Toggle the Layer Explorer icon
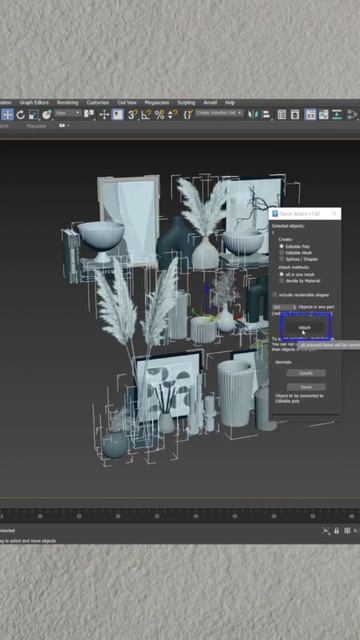 295,115
